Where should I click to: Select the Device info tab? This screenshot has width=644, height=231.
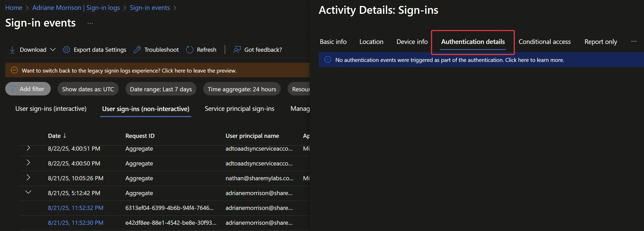coord(412,42)
